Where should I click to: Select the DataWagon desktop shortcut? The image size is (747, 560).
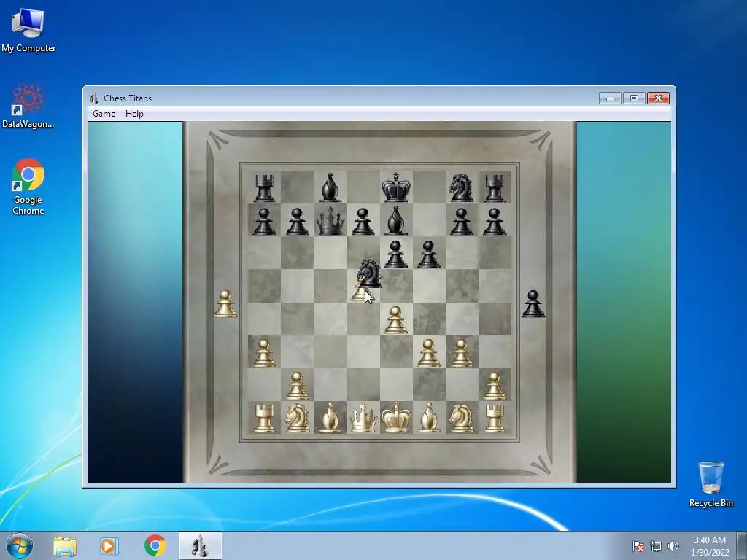[x=28, y=106]
